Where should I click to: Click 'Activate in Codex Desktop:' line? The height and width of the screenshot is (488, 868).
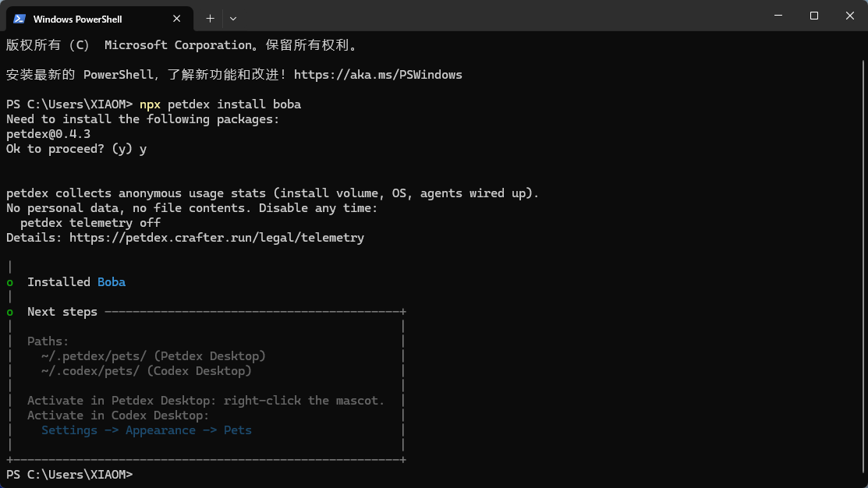pyautogui.click(x=118, y=416)
